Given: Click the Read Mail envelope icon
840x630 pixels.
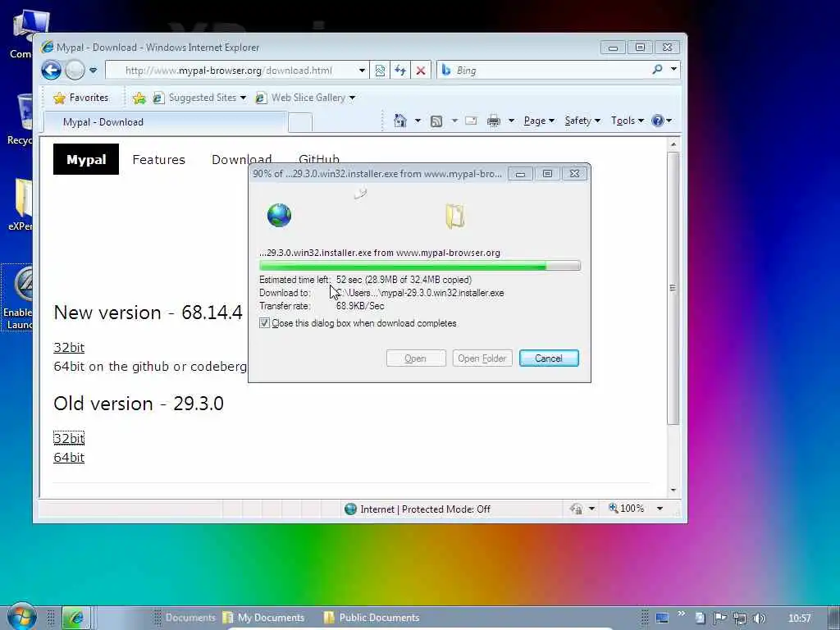Looking at the screenshot, I should (x=471, y=121).
